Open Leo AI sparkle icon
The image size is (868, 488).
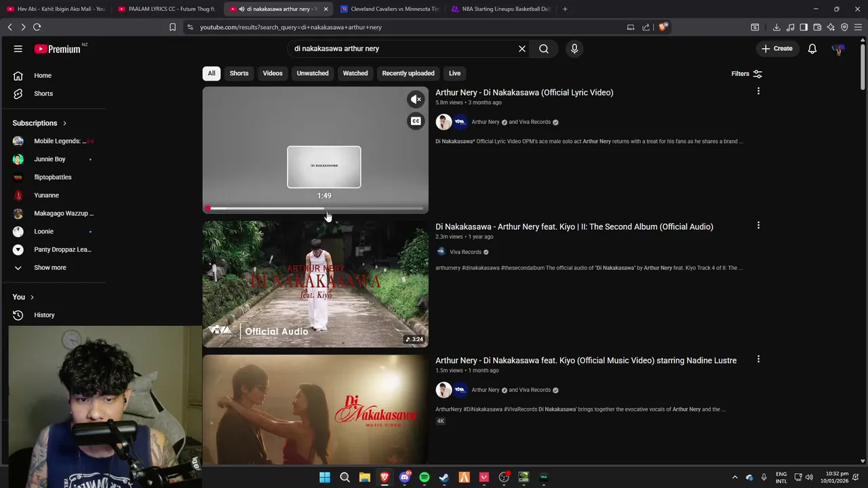(x=831, y=27)
